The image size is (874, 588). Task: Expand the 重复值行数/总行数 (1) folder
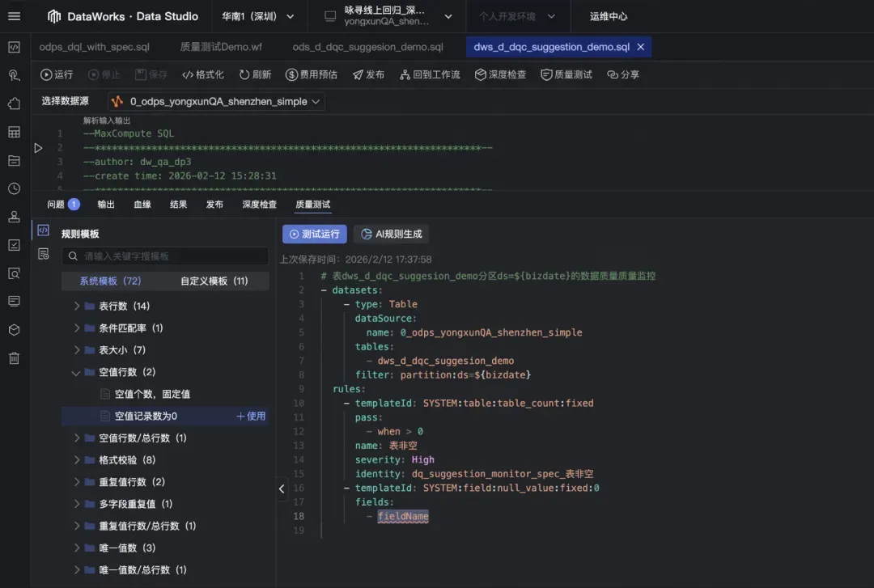(77, 526)
